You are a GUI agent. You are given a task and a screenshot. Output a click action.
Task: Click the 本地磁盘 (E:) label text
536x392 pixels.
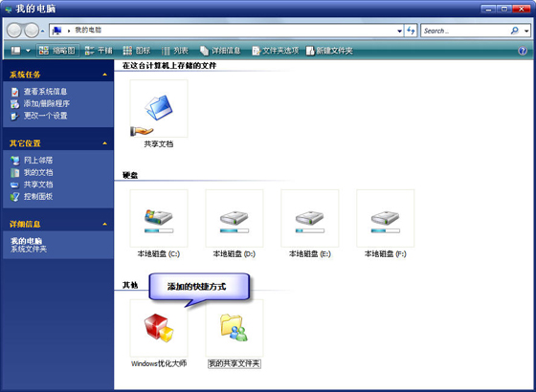pos(310,254)
